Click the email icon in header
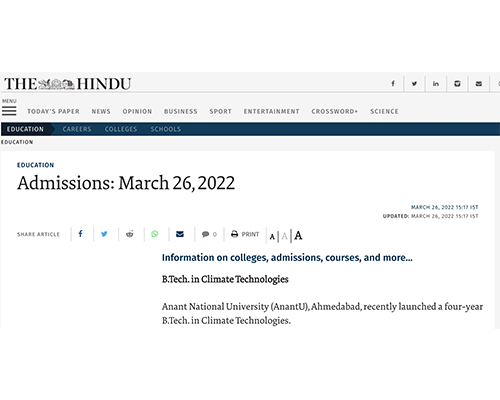Image resolution: width=500 pixels, height=400 pixels. point(479,83)
